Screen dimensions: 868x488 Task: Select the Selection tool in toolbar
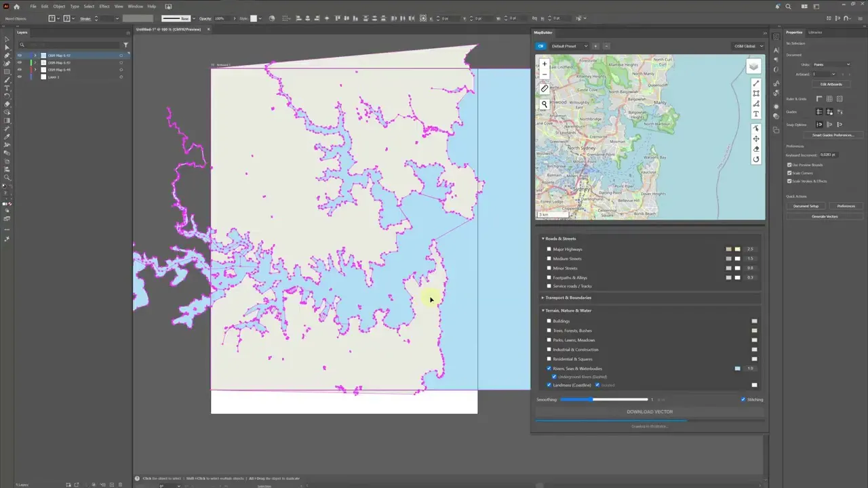pos(7,40)
